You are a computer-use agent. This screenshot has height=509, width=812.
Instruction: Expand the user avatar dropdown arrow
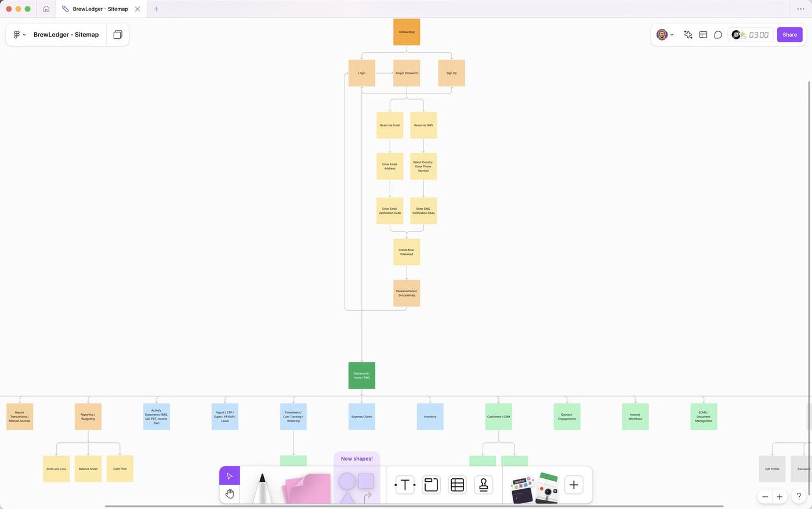click(x=672, y=35)
